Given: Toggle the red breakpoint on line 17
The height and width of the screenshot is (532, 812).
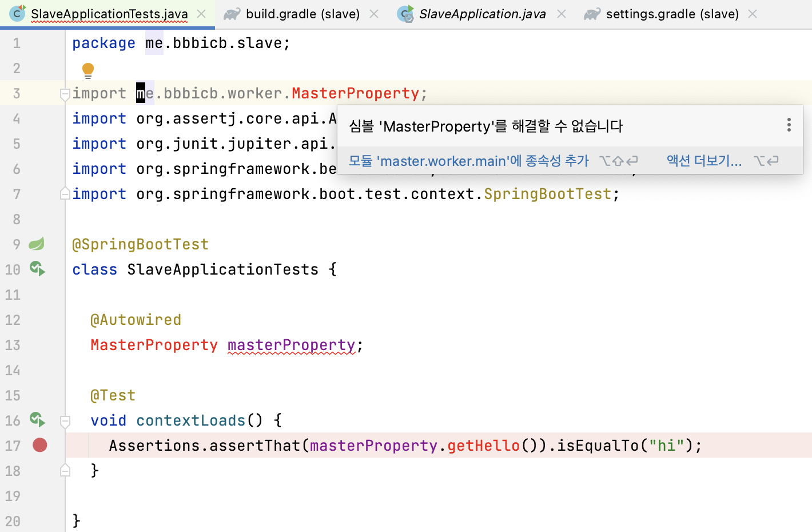Looking at the screenshot, I should (40, 445).
